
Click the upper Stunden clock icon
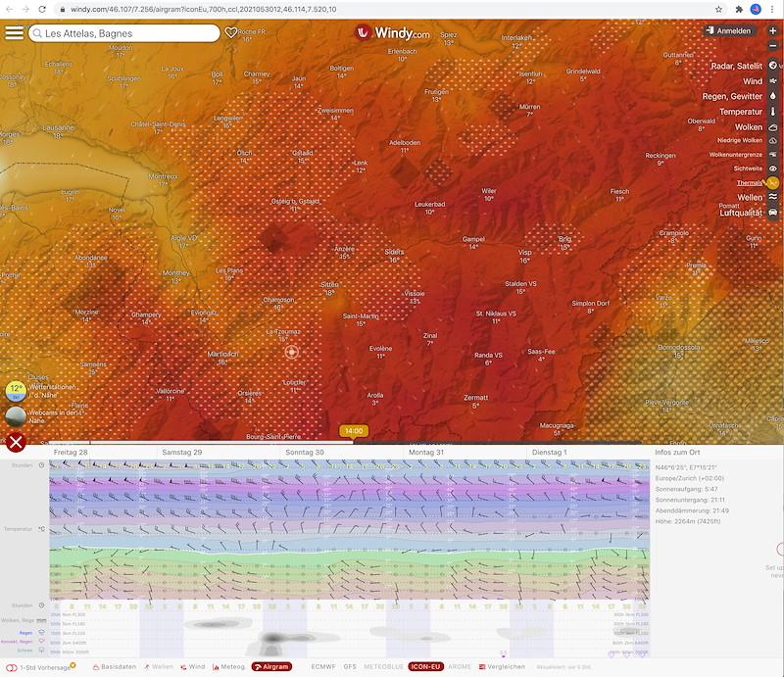tap(41, 465)
